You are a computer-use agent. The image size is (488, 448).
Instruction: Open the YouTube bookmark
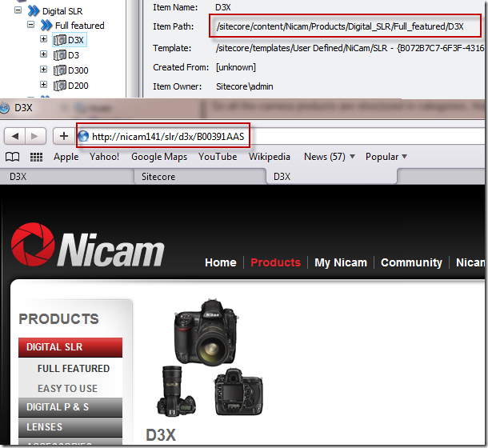[x=218, y=157]
